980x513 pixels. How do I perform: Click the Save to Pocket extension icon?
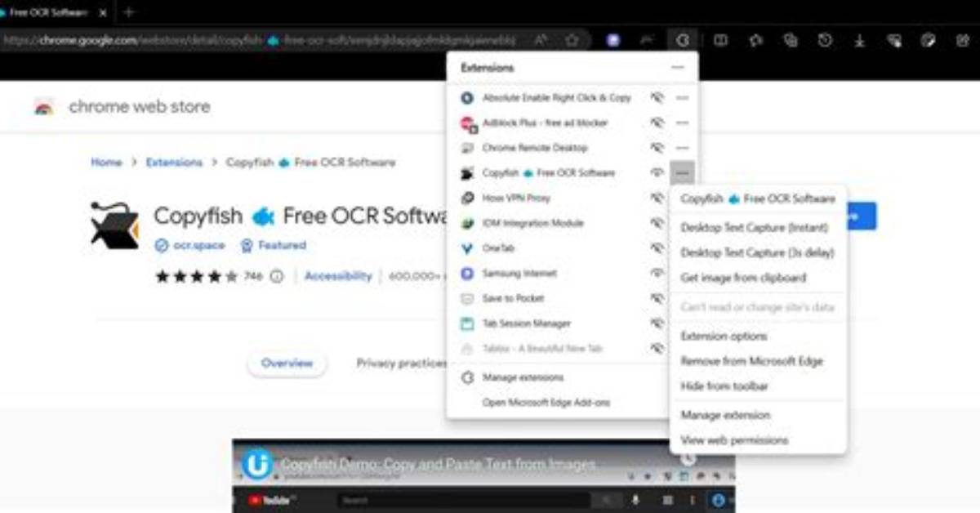click(x=467, y=299)
